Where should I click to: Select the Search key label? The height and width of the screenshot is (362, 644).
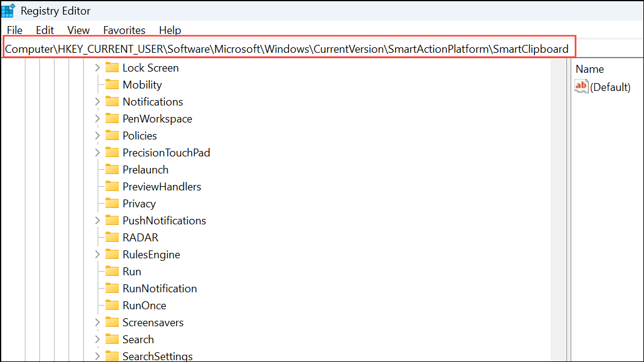(138, 340)
